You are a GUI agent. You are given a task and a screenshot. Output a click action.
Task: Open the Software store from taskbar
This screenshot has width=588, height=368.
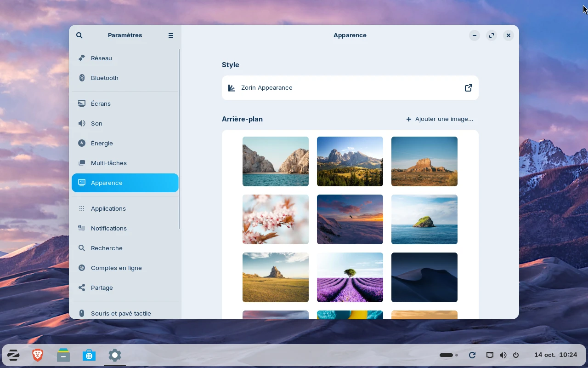[89, 355]
